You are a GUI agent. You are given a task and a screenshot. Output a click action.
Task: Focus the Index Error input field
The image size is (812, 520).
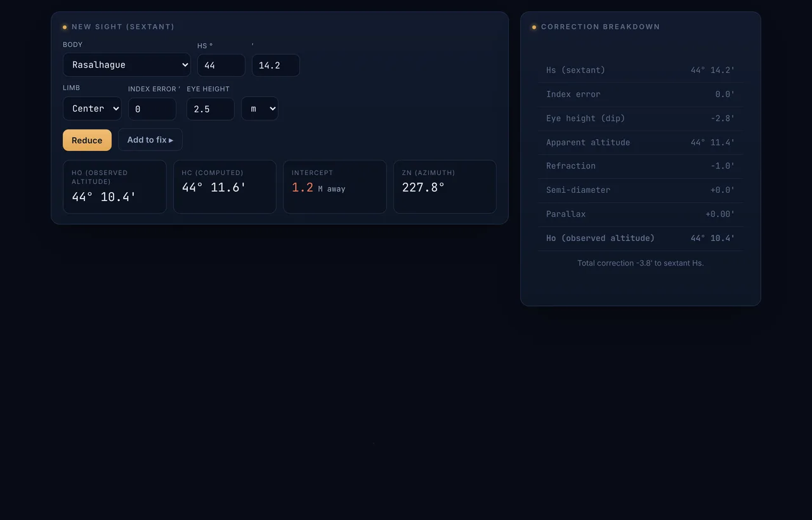click(x=152, y=109)
